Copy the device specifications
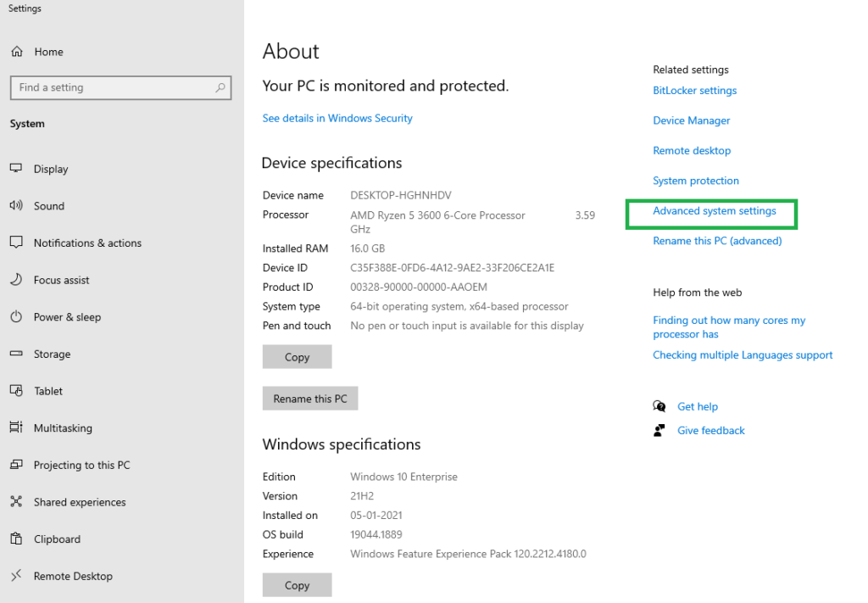The height and width of the screenshot is (603, 868). (297, 357)
